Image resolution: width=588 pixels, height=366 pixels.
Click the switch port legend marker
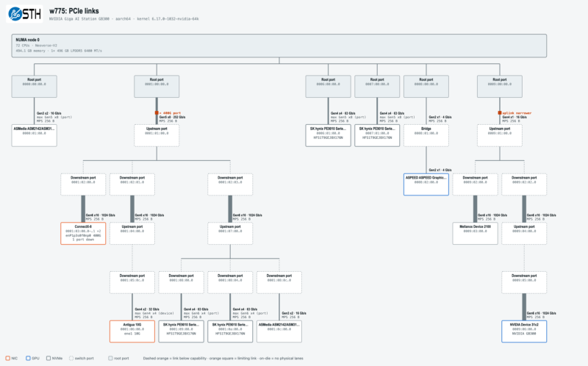71,358
